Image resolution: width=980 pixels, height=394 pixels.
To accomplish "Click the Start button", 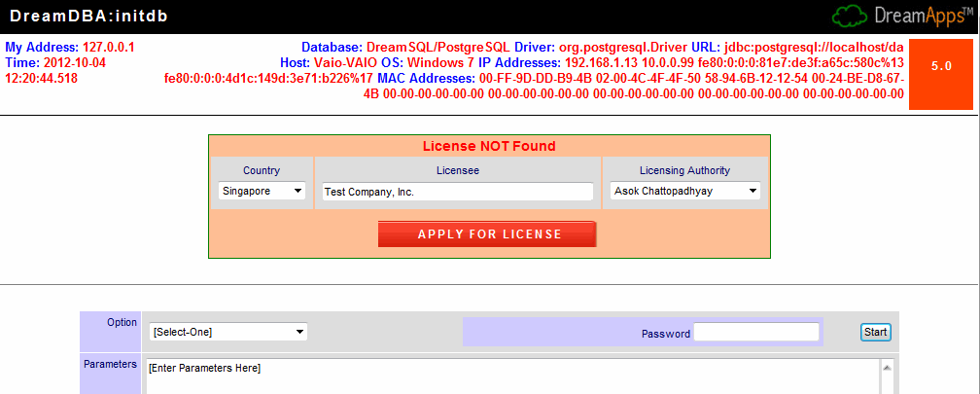I will click(876, 332).
